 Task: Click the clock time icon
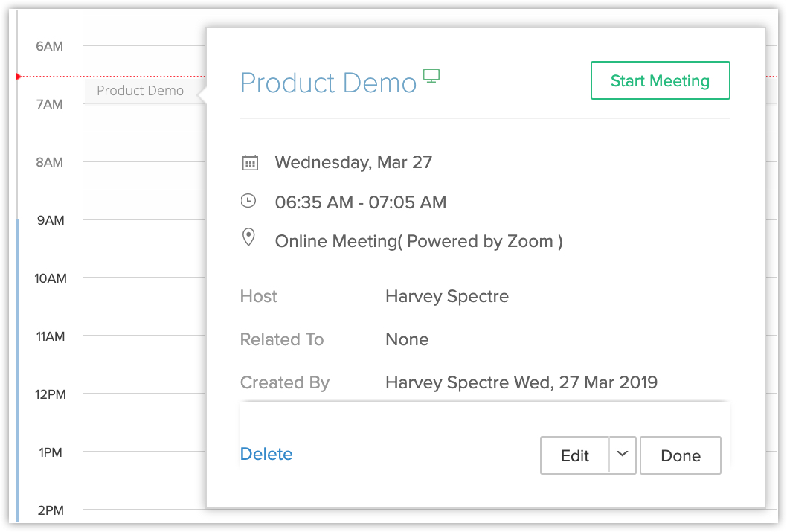pyautogui.click(x=248, y=201)
